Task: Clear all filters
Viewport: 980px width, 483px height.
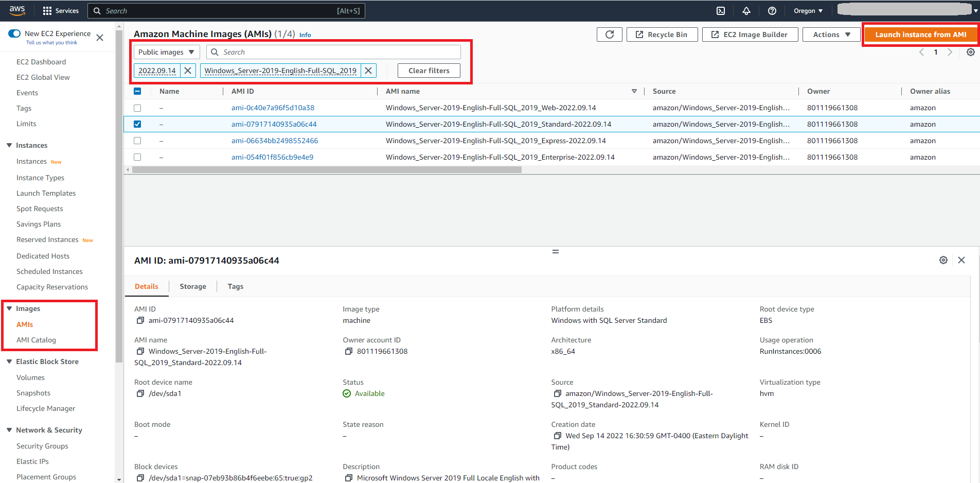Action: click(x=429, y=71)
